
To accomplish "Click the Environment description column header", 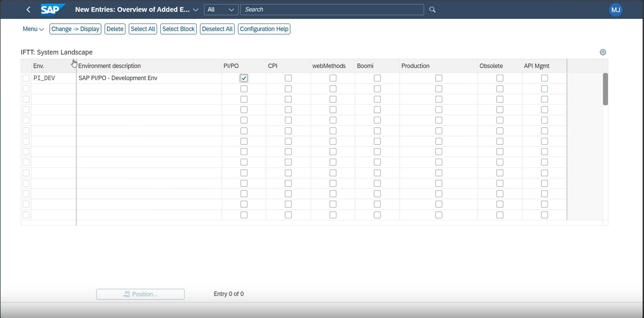I will point(149,66).
